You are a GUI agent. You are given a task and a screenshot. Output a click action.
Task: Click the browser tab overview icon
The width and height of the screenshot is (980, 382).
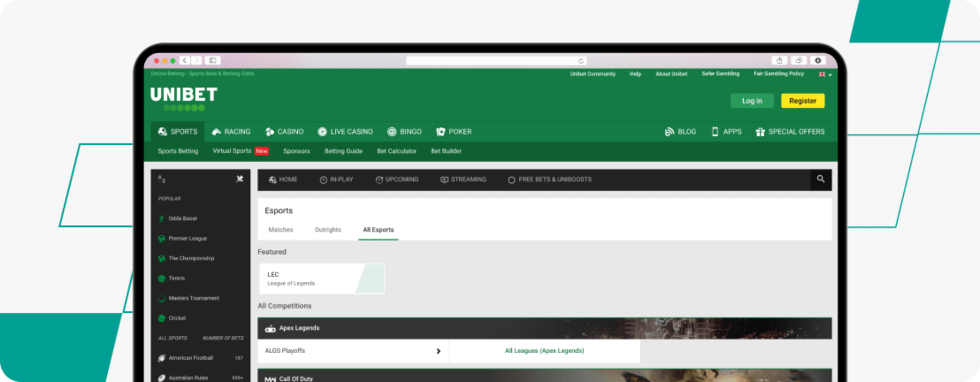click(x=799, y=60)
